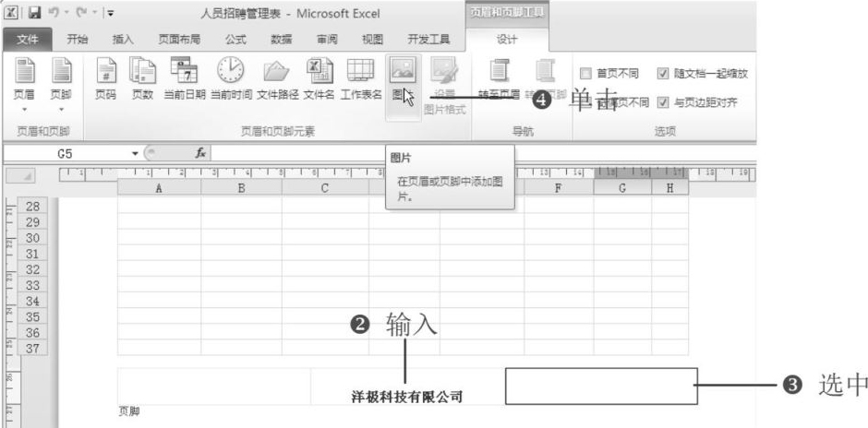
Task: Open the customize quick access toolbar dropdown
Action: pyautogui.click(x=110, y=13)
